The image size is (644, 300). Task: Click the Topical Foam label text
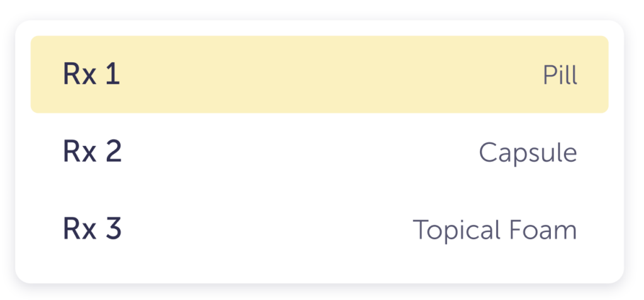click(494, 230)
